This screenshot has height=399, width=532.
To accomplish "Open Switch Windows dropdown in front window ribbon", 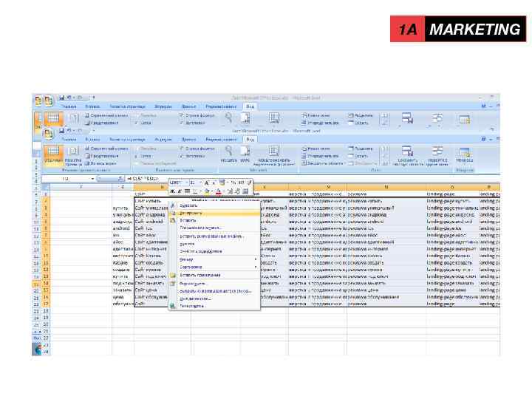I will tap(437, 155).
